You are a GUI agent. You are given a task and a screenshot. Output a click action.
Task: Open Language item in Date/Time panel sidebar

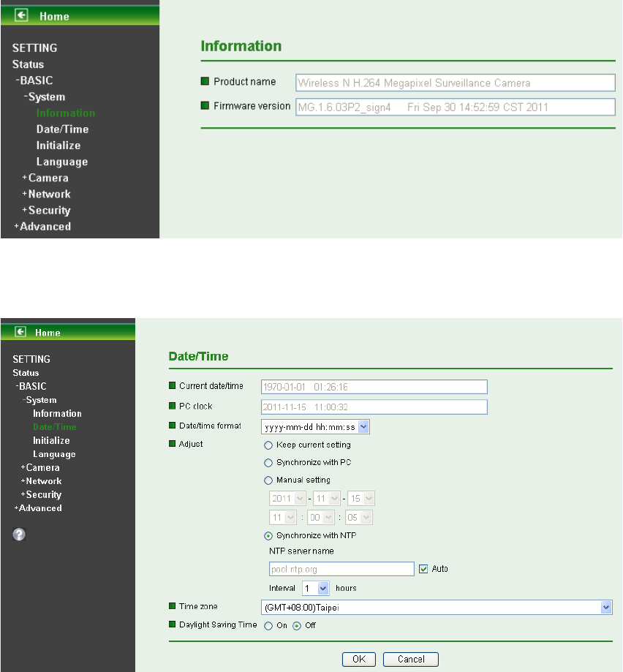tap(54, 454)
